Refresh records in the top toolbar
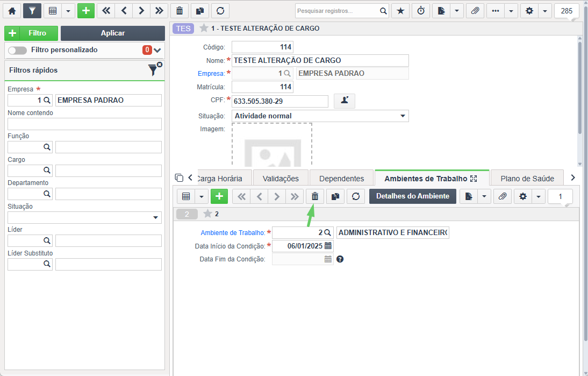Viewport: 588px width, 376px height. click(220, 11)
